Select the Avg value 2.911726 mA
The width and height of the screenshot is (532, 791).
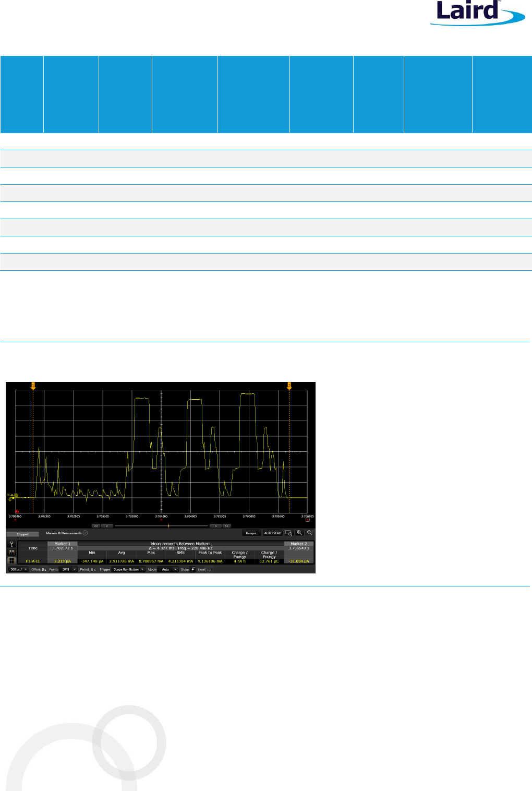pyautogui.click(x=122, y=561)
